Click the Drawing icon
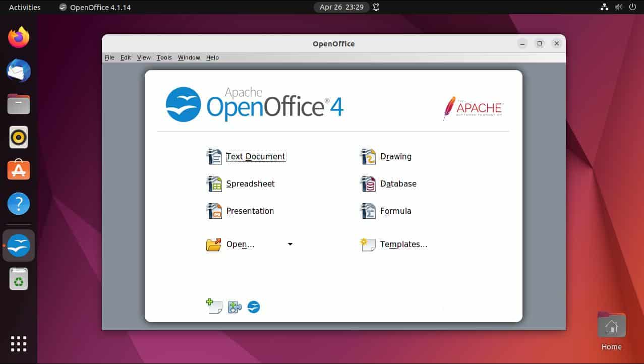The width and height of the screenshot is (644, 364). (x=368, y=156)
